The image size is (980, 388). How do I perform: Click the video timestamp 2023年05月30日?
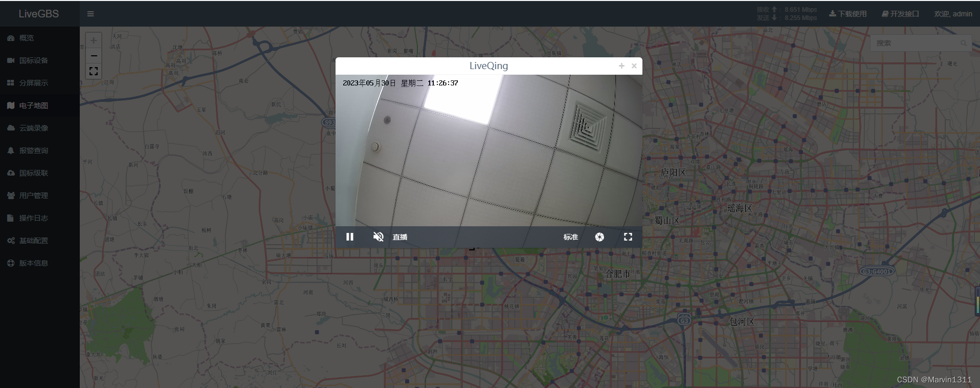pos(369,83)
